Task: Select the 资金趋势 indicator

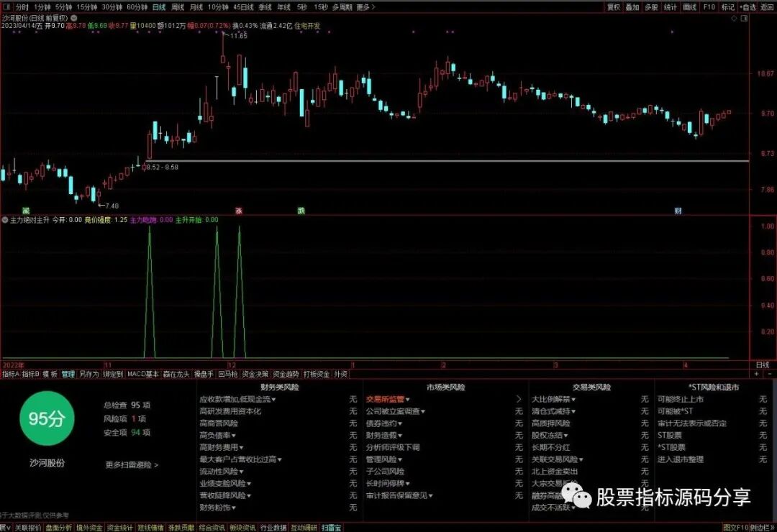Action: pos(286,375)
